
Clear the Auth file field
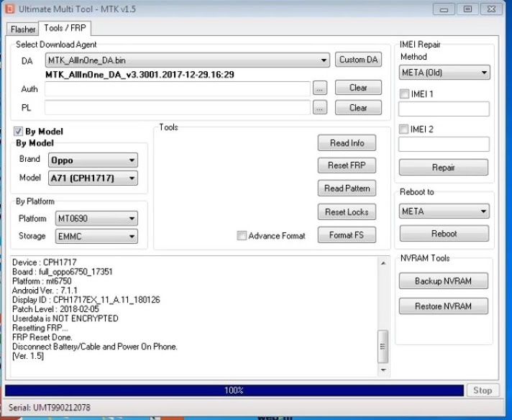pos(358,88)
